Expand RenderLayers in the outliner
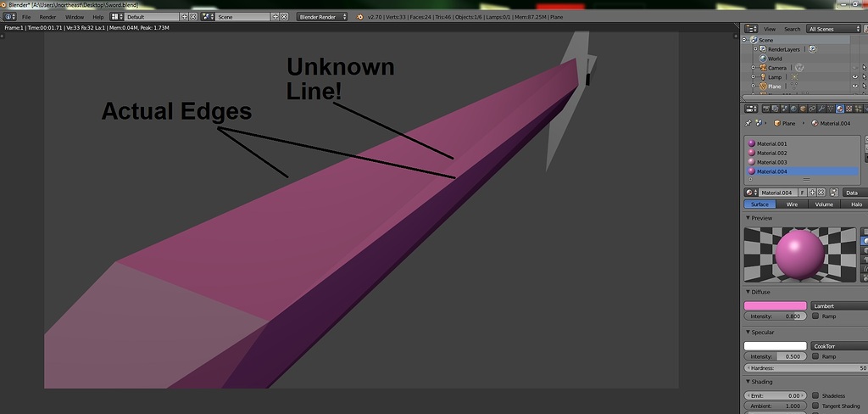868x414 pixels. coord(755,48)
